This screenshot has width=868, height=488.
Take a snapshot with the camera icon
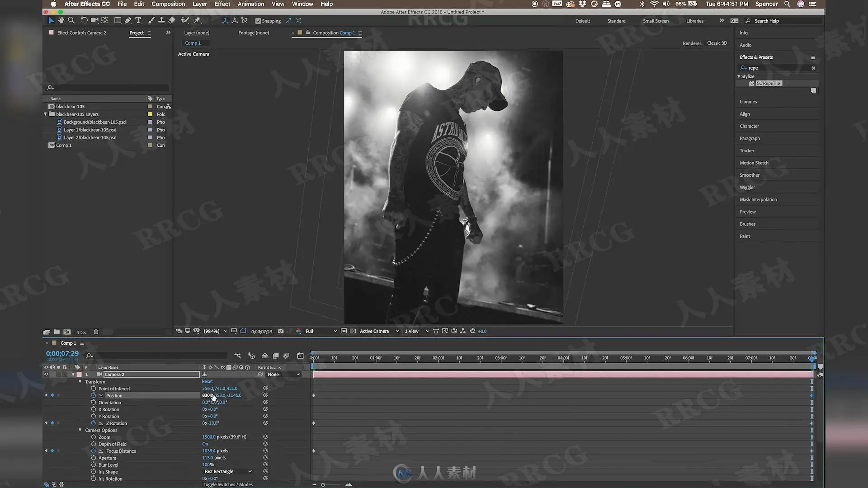[281, 331]
